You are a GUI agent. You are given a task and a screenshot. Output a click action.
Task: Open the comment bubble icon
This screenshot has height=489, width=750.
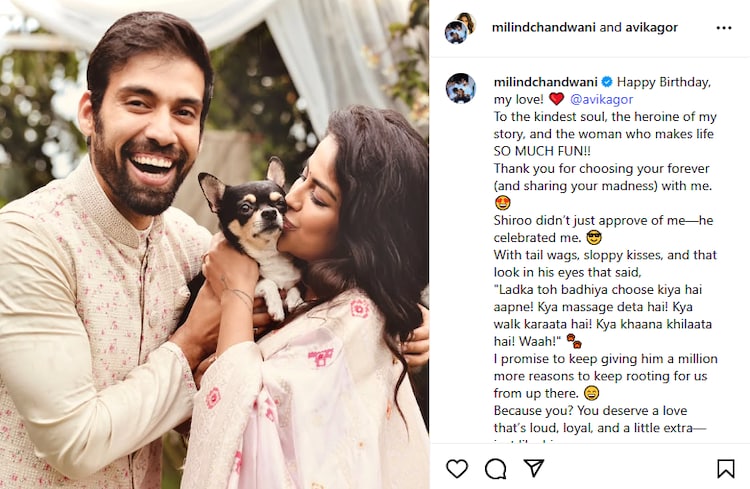[x=496, y=469]
